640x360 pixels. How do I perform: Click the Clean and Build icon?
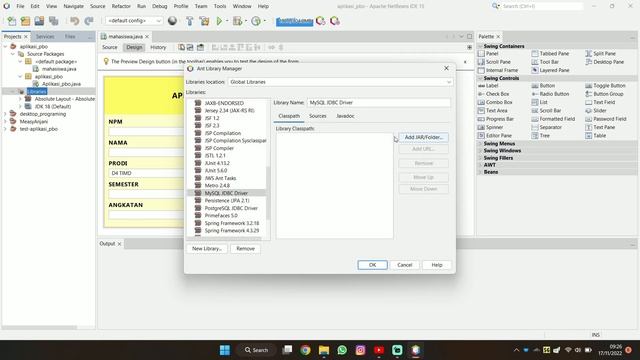(204, 21)
